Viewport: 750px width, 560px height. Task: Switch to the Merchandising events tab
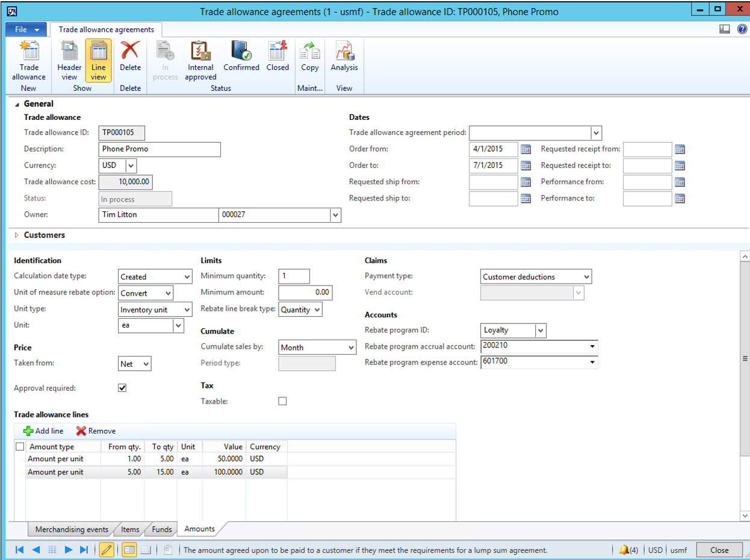[72, 530]
